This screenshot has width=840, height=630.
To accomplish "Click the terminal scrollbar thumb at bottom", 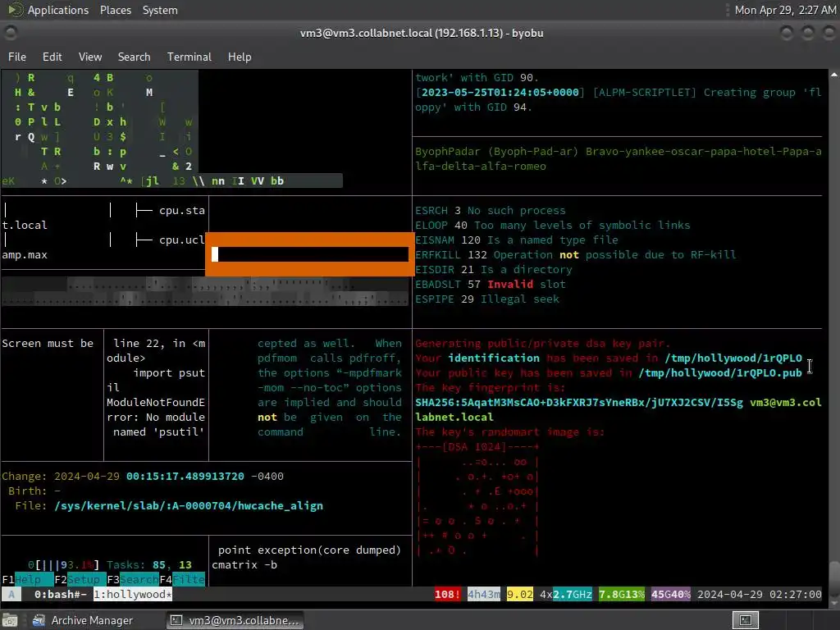I will [x=834, y=575].
